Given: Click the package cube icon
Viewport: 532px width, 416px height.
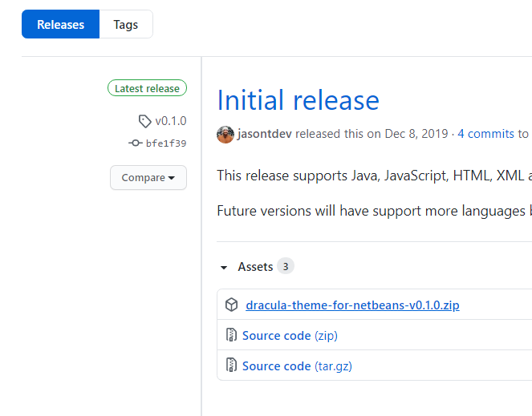Looking at the screenshot, I should pos(231,305).
